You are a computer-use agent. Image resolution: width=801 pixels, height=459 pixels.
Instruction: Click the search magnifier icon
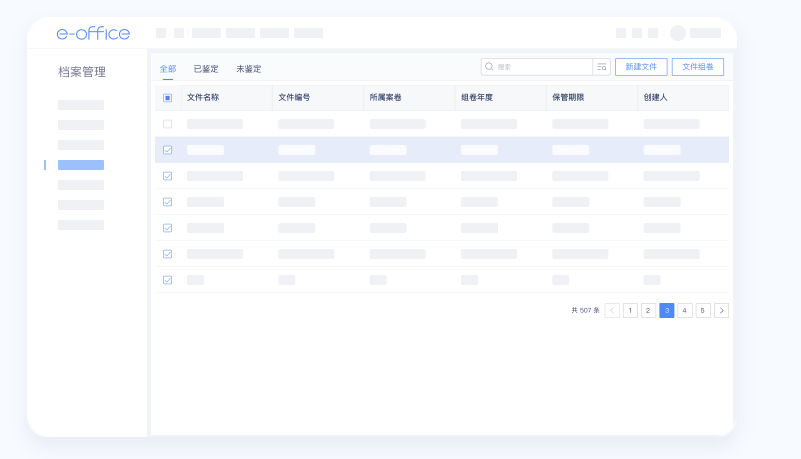(489, 67)
